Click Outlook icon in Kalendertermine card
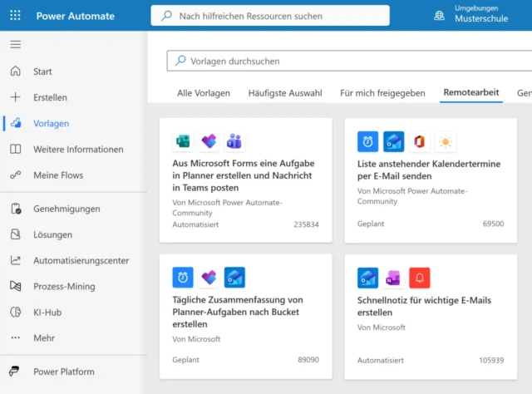 393,141
